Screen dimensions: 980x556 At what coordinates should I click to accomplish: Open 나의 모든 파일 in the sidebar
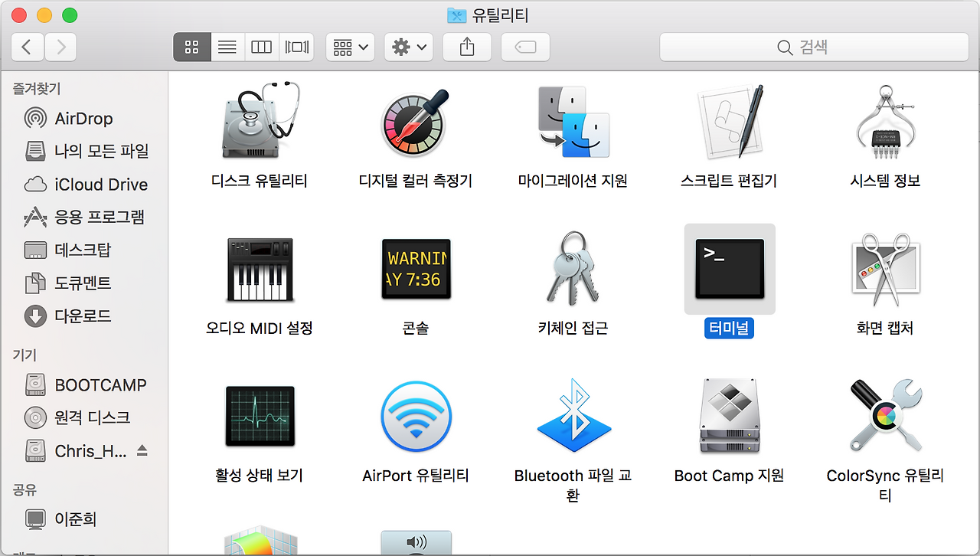[87, 152]
